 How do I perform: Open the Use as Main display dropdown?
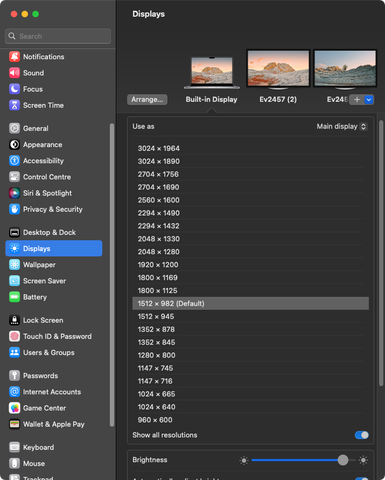click(x=342, y=127)
